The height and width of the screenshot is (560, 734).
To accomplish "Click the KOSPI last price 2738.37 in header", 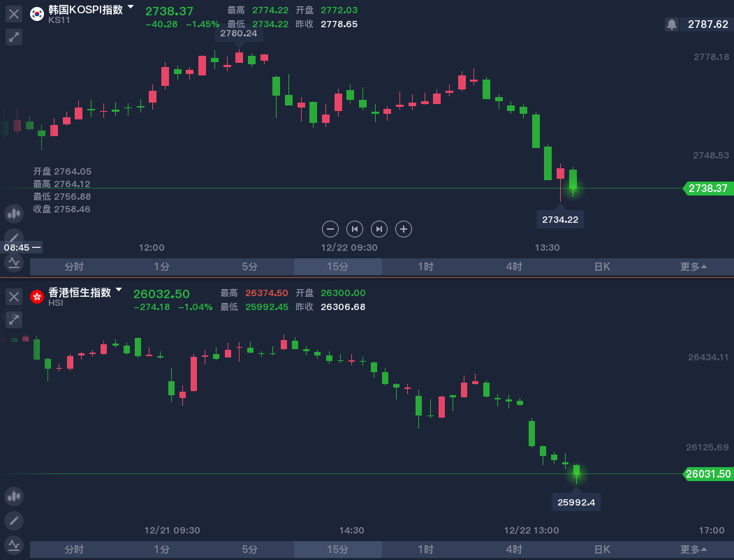I will [x=169, y=11].
